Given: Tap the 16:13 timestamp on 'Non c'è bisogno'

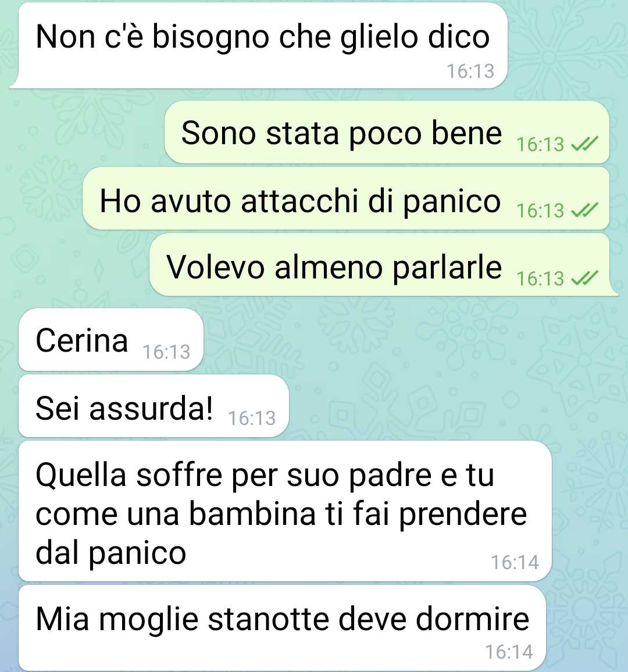Looking at the screenshot, I should coord(470,71).
